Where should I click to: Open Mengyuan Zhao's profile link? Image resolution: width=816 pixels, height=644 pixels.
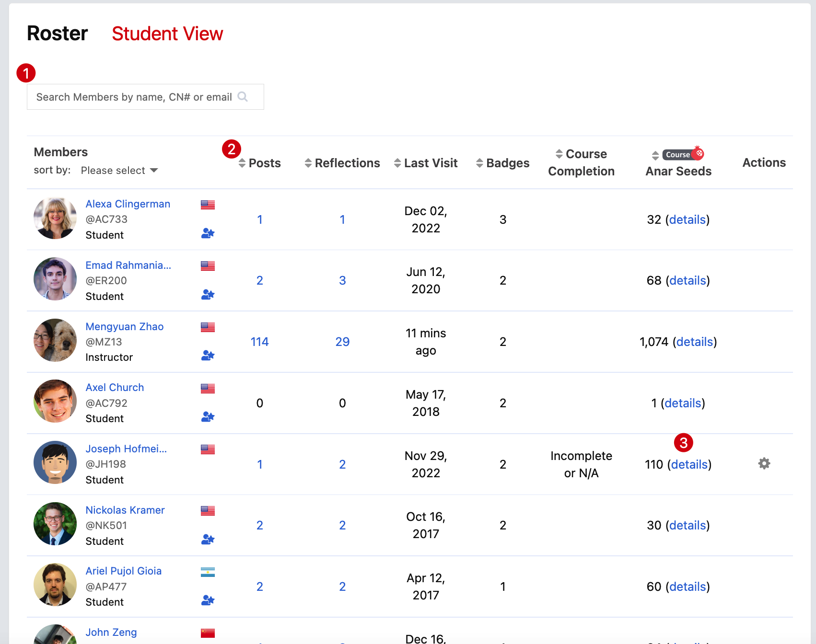(x=125, y=326)
